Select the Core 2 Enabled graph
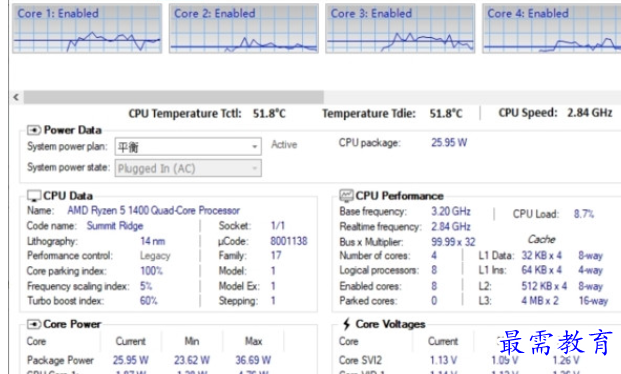Viewport: 621px width, 374px height. [244, 29]
